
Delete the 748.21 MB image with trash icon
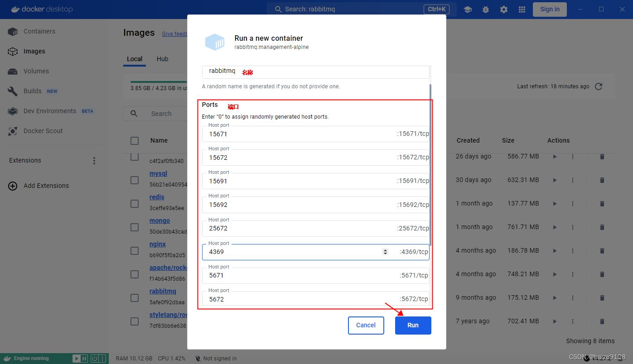[602, 274]
